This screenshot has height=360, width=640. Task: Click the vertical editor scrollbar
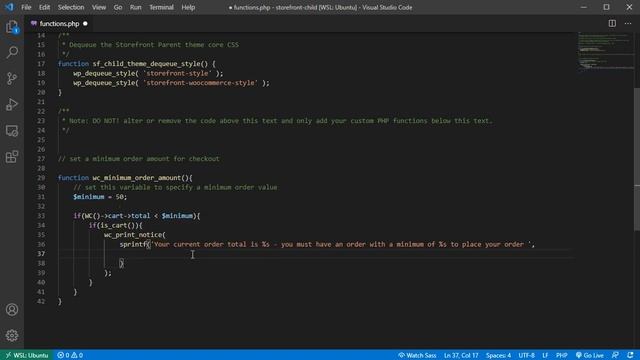637,159
